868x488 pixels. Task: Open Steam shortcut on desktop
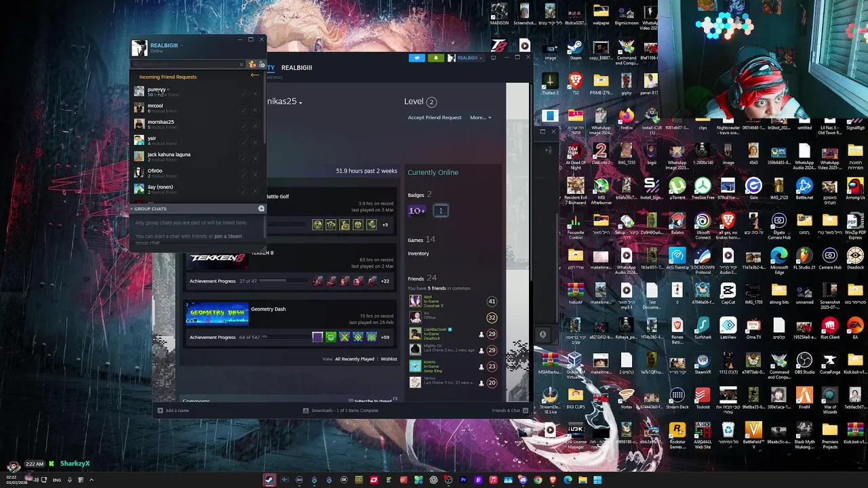575,49
